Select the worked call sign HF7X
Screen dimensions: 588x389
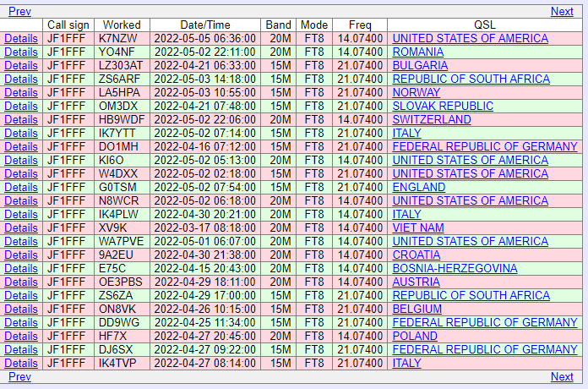click(112, 336)
